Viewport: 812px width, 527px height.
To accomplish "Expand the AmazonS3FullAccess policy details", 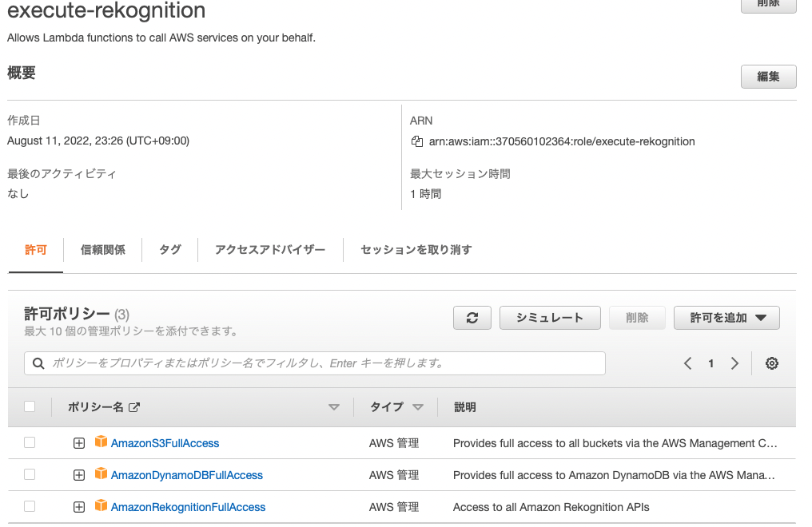I will click(78, 443).
